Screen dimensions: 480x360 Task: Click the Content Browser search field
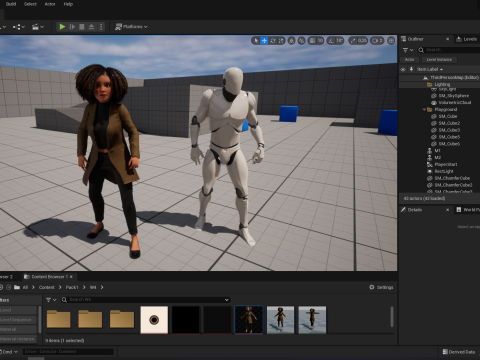click(146, 300)
